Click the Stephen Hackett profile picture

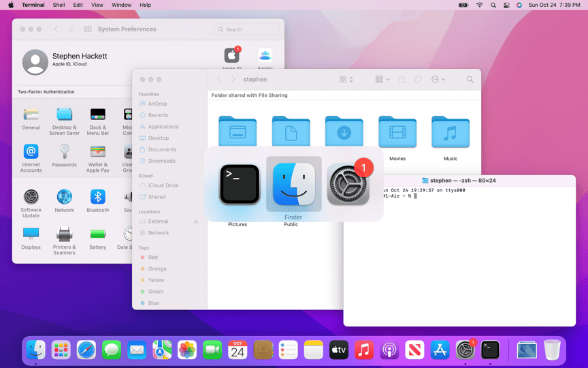pos(35,62)
